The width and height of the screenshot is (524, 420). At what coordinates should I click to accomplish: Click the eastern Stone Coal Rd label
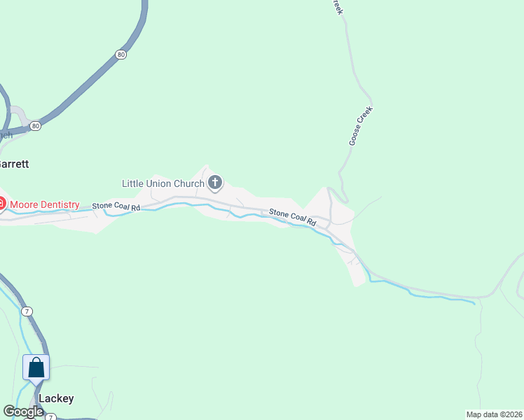pos(292,217)
